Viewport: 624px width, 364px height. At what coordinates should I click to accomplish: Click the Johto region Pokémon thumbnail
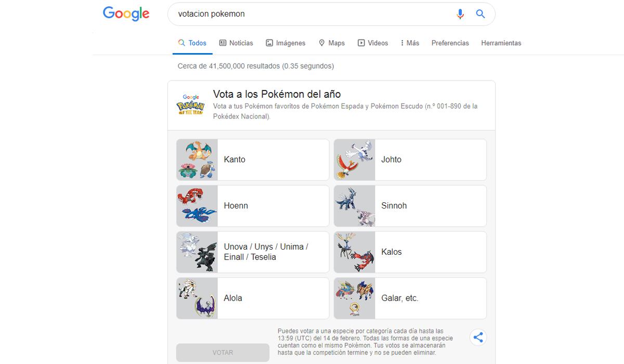tap(354, 159)
